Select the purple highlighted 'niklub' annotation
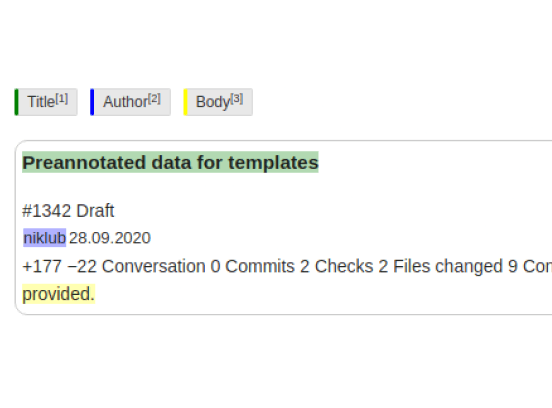Viewport: 552px width, 408px height. click(45, 238)
